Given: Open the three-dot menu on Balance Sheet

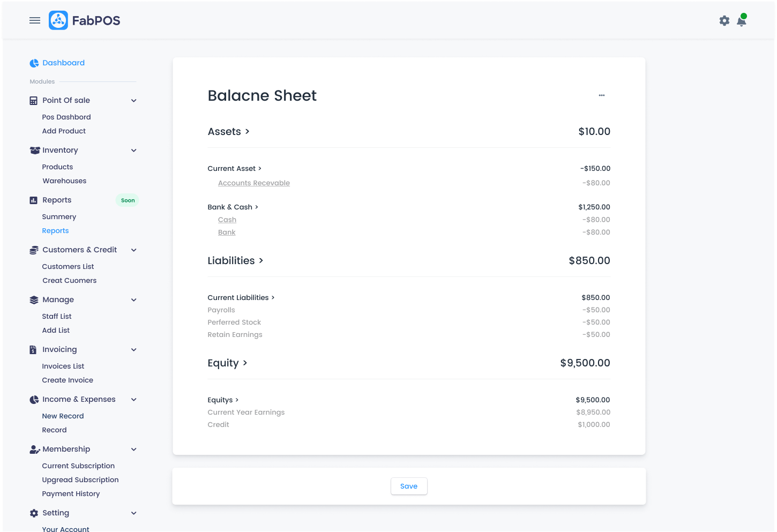Looking at the screenshot, I should pyautogui.click(x=602, y=95).
